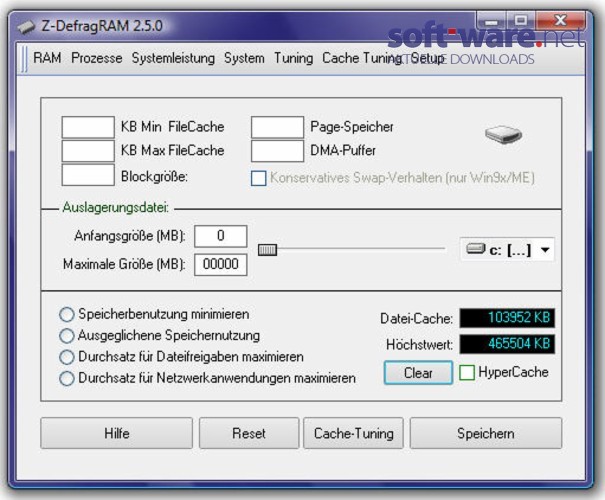Click the Höchstwert value 465504 KB
The width and height of the screenshot is (605, 500).
coord(507,344)
